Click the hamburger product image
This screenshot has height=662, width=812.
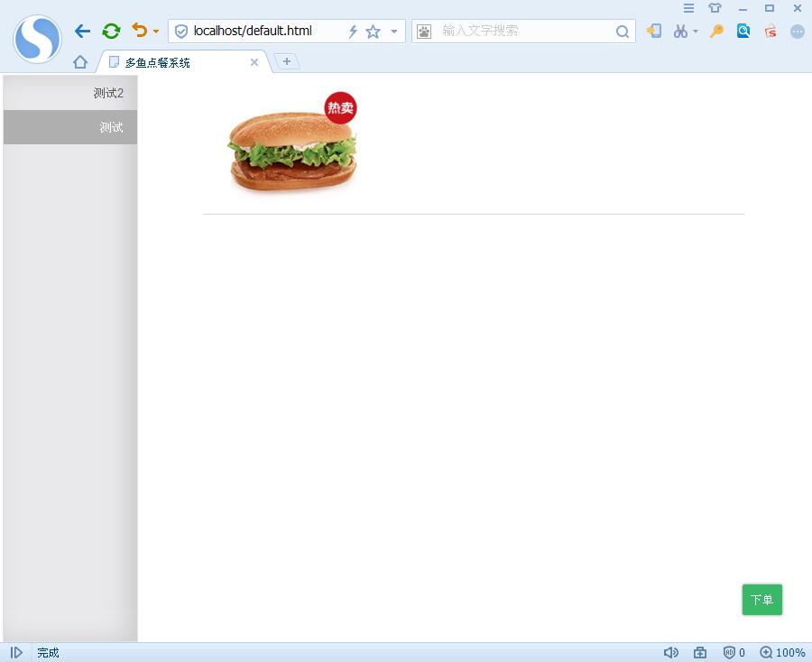tap(292, 152)
